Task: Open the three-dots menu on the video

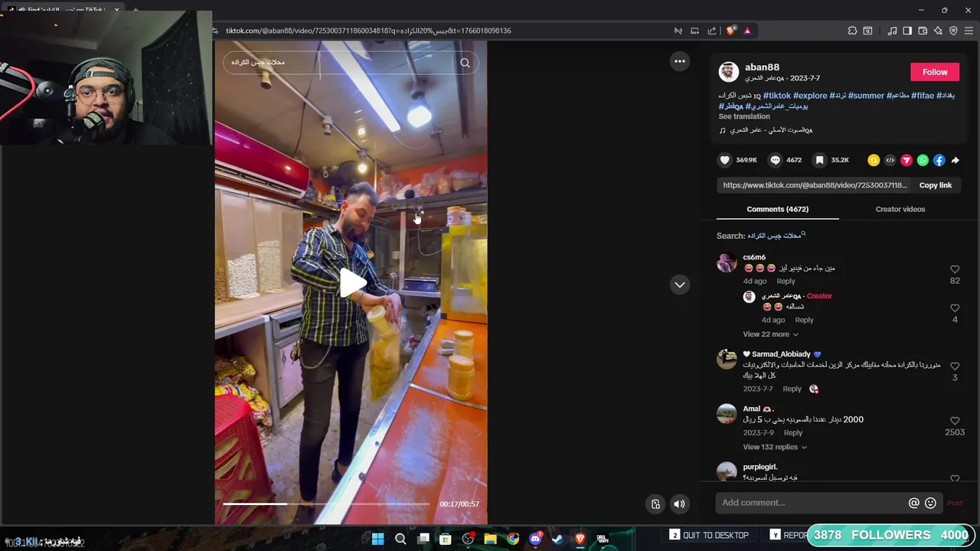Action: (x=679, y=61)
